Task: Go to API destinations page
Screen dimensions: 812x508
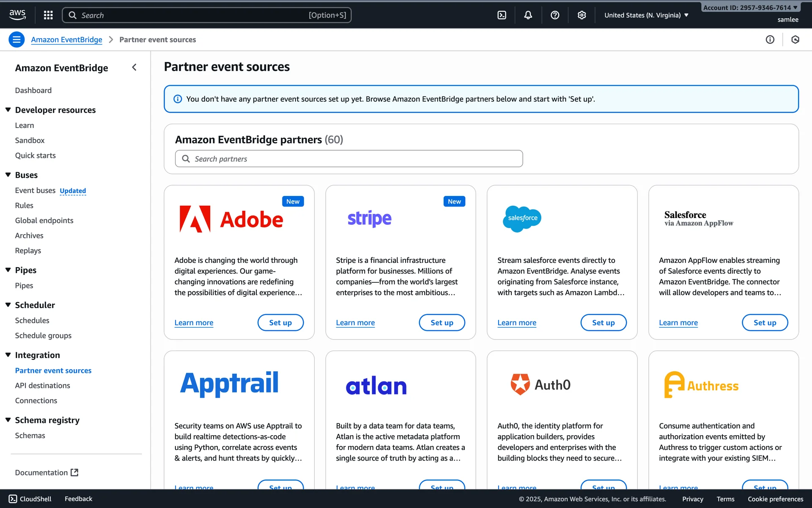Action: (x=42, y=386)
